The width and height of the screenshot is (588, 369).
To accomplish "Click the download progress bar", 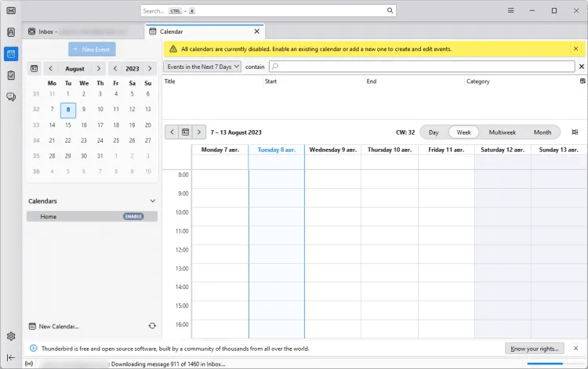I will [554, 364].
